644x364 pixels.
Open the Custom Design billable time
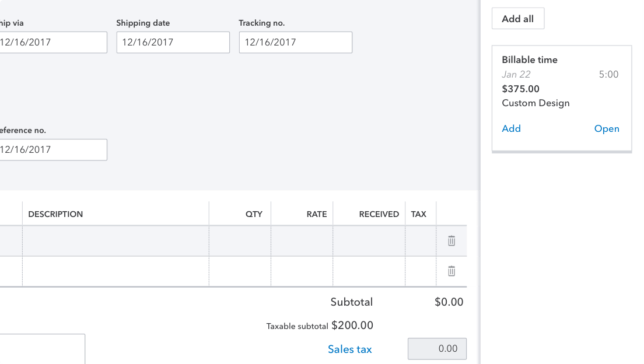click(607, 128)
